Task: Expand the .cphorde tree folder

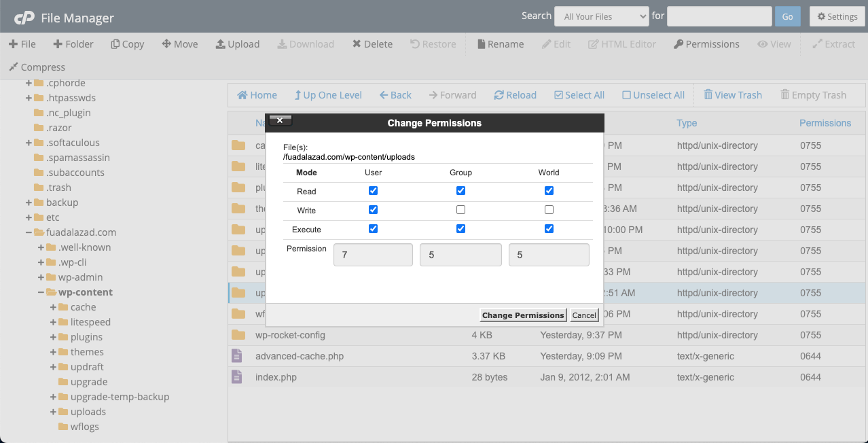Action: pyautogui.click(x=29, y=83)
